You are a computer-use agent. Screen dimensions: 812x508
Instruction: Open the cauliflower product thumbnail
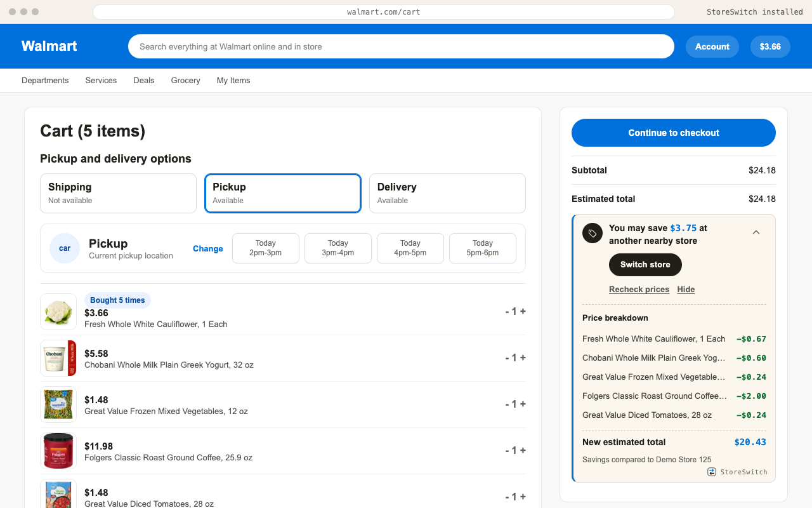[x=58, y=312]
